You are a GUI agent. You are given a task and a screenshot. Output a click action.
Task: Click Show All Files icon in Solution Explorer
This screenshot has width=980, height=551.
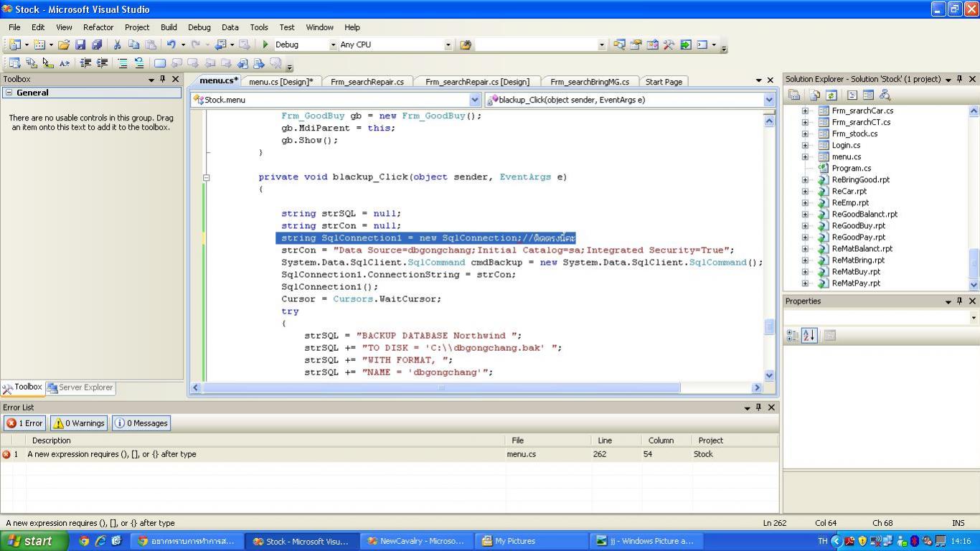pyautogui.click(x=815, y=95)
